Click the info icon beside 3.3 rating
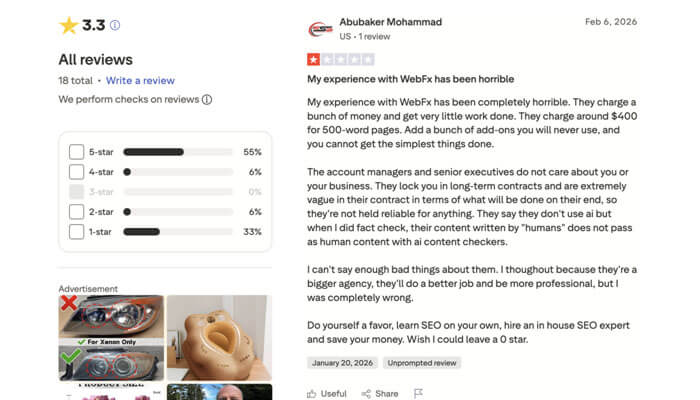Image resolution: width=700 pixels, height=400 pixels. [x=115, y=25]
